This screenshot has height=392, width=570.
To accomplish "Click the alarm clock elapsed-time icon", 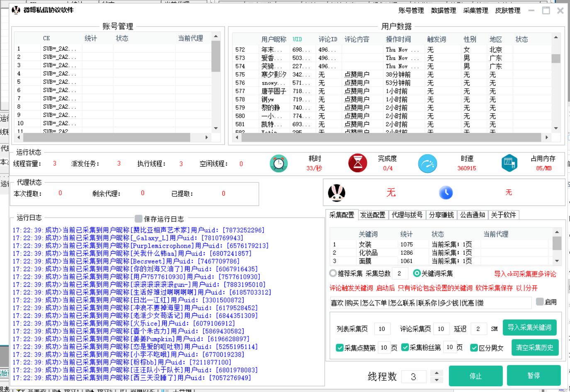I will tap(279, 163).
